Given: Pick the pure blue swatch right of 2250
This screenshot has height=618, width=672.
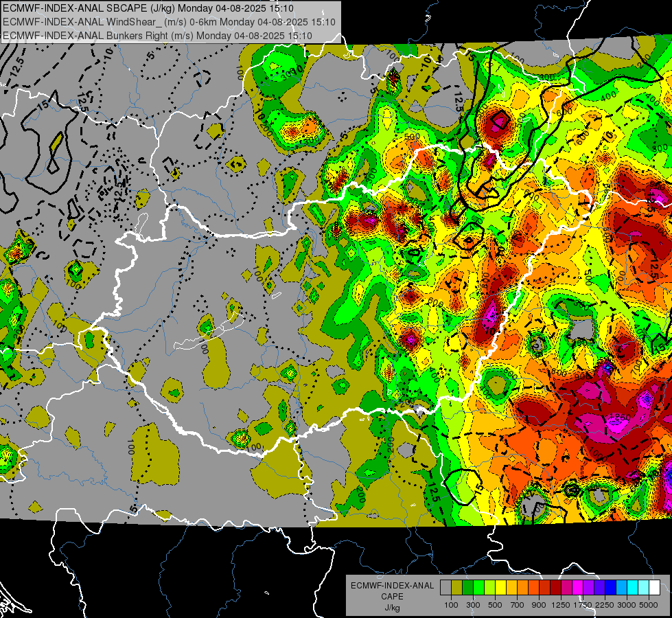Looking at the screenshot, I should coord(611,587).
